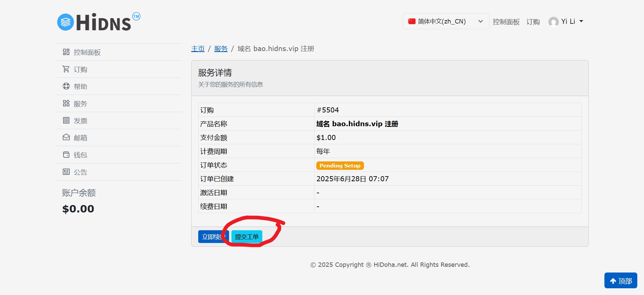Screen dimensions: 644x295
Task: Click product name 域名 bao.hidns.vip 注册 in table
Action: pyautogui.click(x=357, y=124)
